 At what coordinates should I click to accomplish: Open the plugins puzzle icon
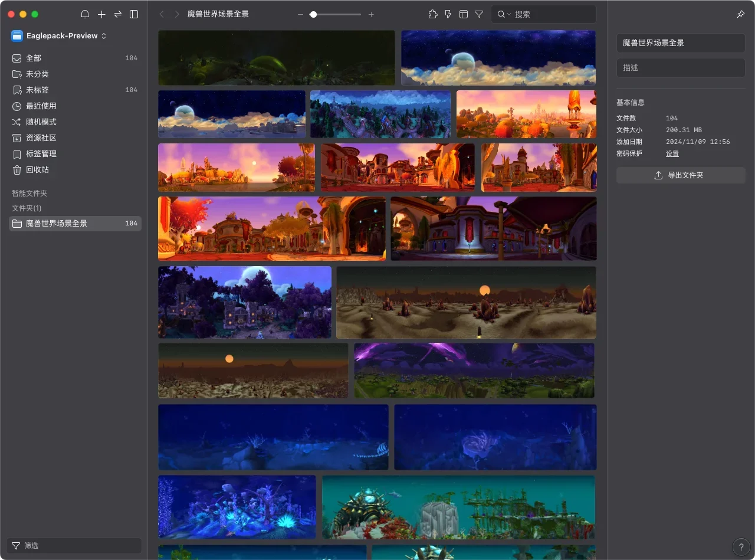pos(433,14)
